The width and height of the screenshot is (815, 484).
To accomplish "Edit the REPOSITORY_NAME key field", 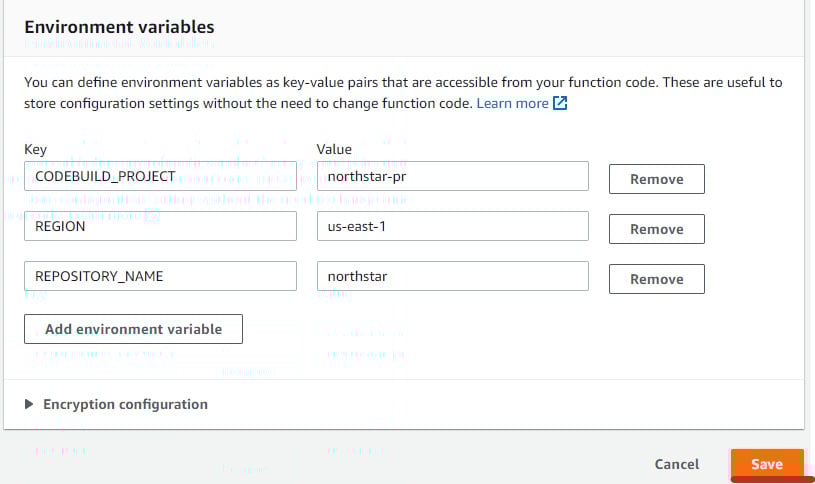I will [160, 276].
